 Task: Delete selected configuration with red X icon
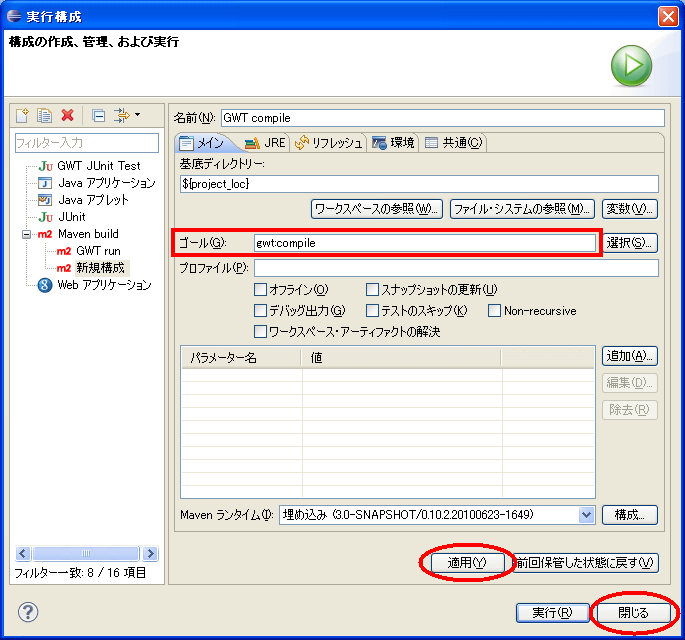click(x=67, y=115)
